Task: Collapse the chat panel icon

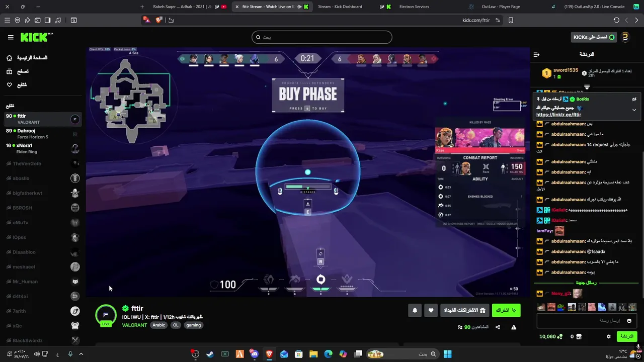Action: [x=536, y=54]
